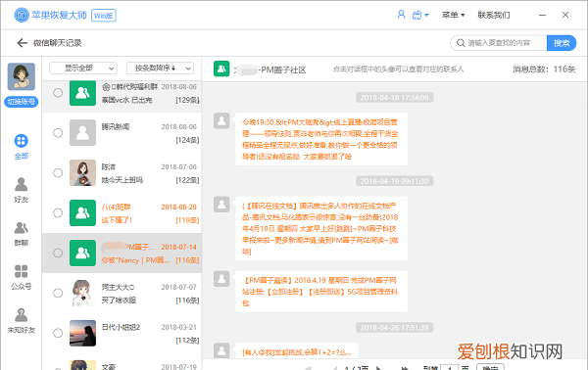Click sender avatar of 今晚19:30 message
The height and width of the screenshot is (370, 588).
tap(221, 120)
